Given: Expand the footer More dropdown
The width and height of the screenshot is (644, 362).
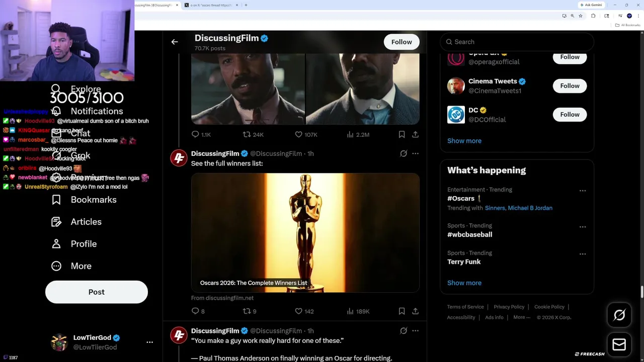Looking at the screenshot, I should click(x=522, y=317).
